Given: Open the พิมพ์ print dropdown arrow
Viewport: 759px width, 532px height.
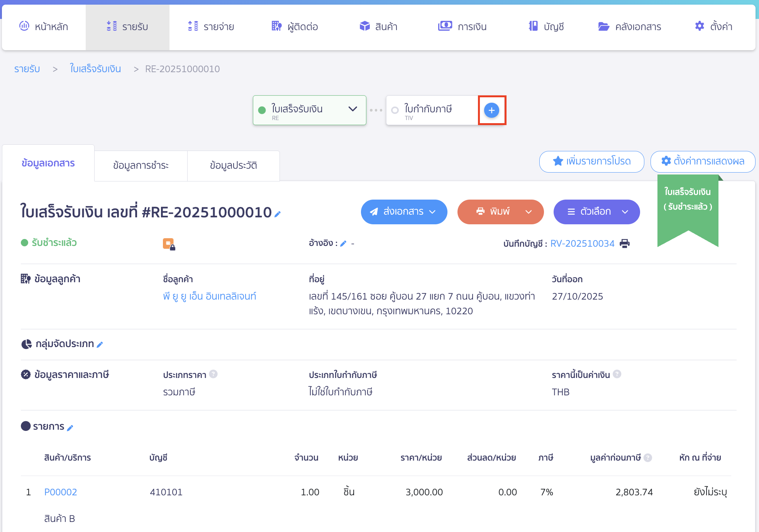Looking at the screenshot, I should point(529,212).
